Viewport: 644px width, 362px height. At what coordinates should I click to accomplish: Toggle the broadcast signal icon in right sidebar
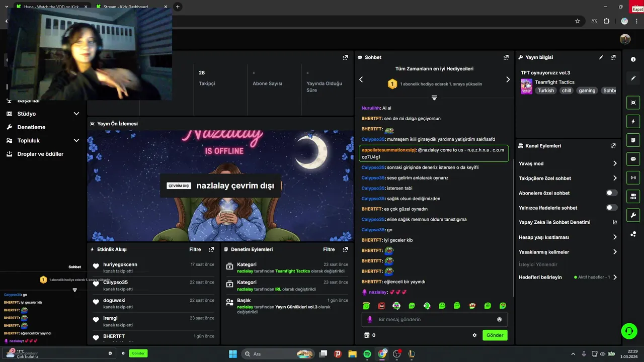click(x=633, y=177)
